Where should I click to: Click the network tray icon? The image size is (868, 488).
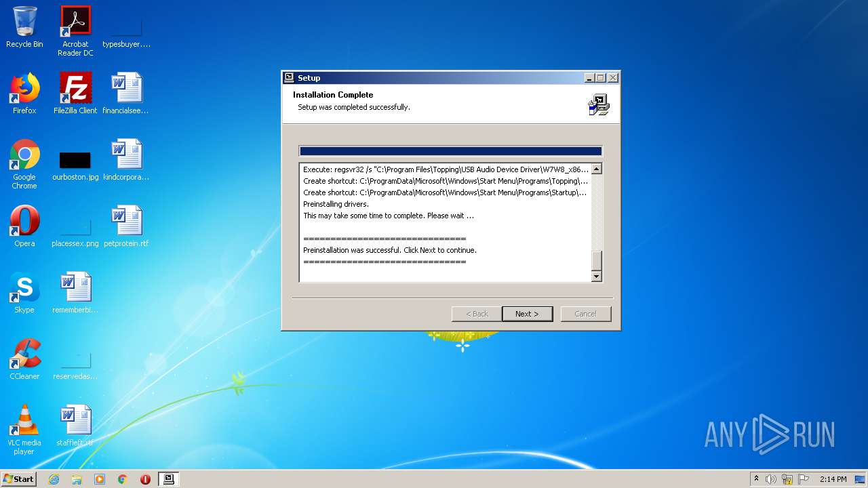[787, 479]
